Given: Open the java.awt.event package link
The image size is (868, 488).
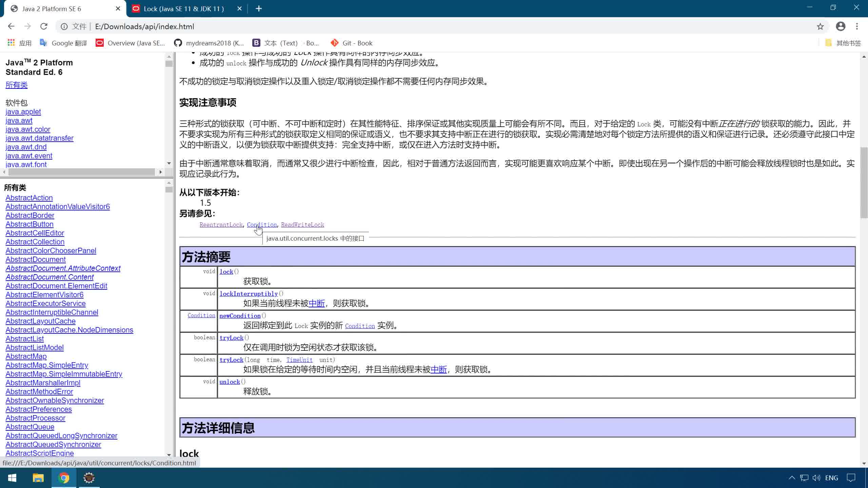Looking at the screenshot, I should (29, 156).
